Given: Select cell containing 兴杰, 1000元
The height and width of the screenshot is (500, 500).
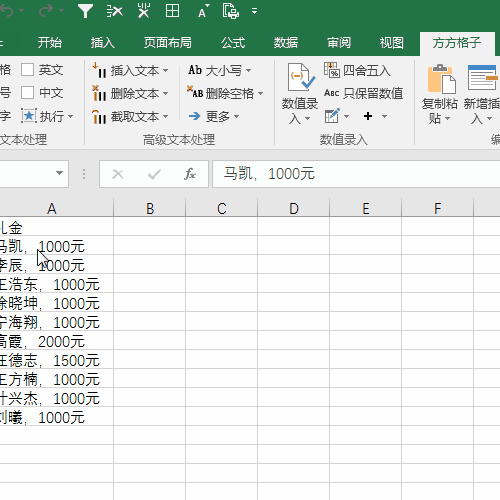Looking at the screenshot, I should pyautogui.click(x=56, y=398).
